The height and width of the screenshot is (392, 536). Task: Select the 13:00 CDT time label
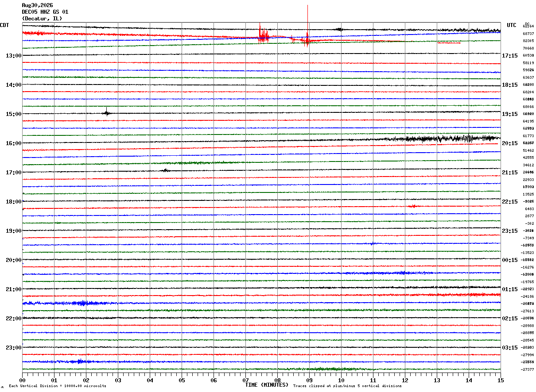coord(13,56)
